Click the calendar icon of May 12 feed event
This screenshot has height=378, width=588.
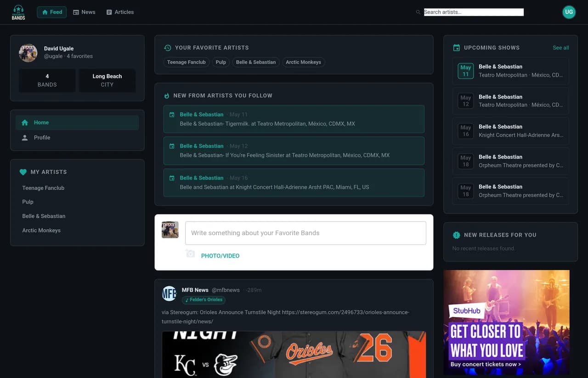click(x=172, y=146)
